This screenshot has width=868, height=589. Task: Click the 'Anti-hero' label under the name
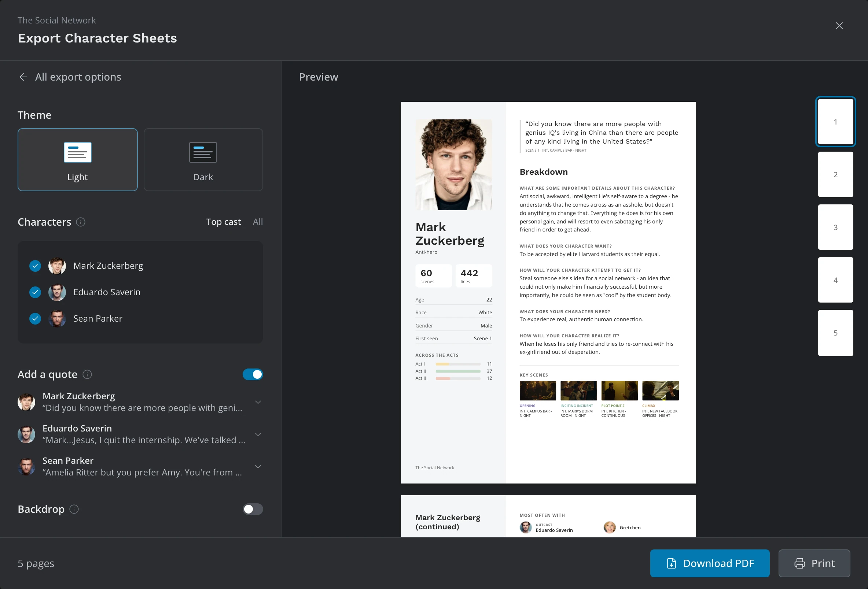tap(426, 252)
